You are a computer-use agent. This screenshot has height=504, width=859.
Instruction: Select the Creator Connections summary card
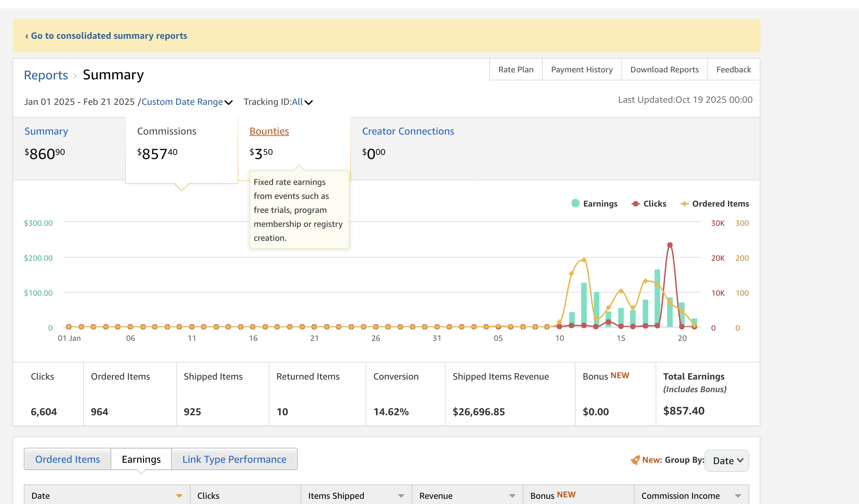point(408,131)
